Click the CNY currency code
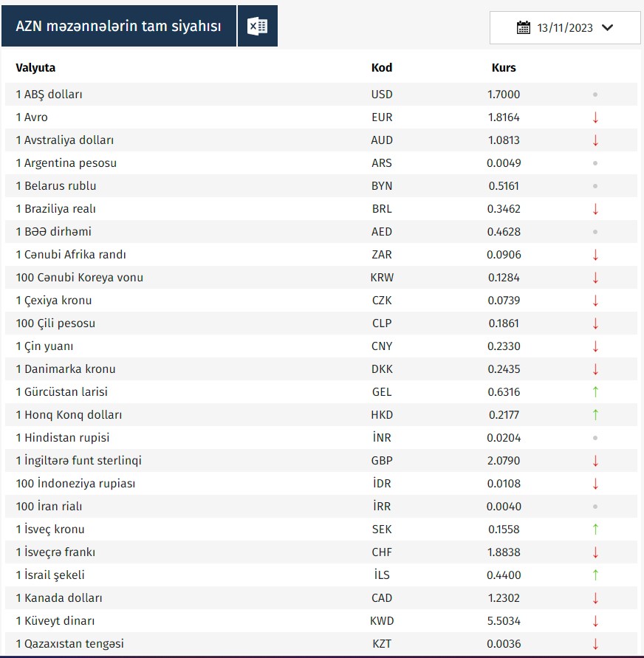Screen dimensions: 644x658 (x=382, y=346)
